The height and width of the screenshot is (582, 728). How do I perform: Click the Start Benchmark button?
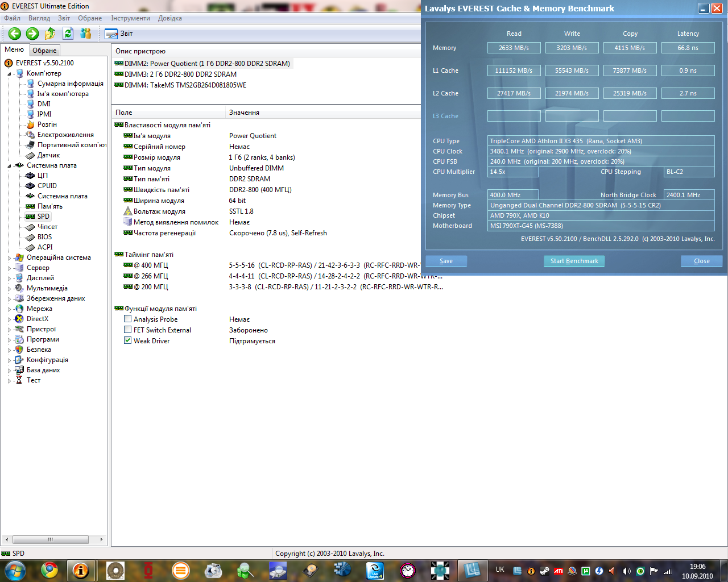tap(574, 261)
